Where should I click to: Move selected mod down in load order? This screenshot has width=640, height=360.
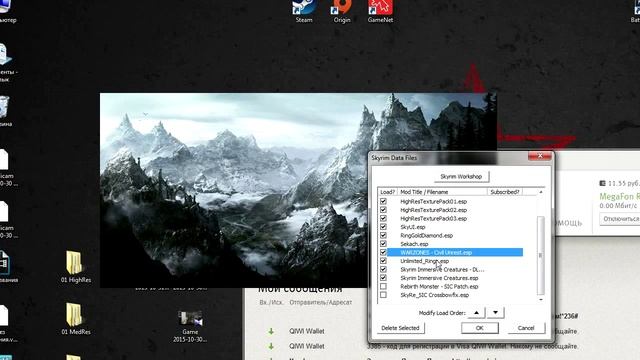tap(496, 313)
